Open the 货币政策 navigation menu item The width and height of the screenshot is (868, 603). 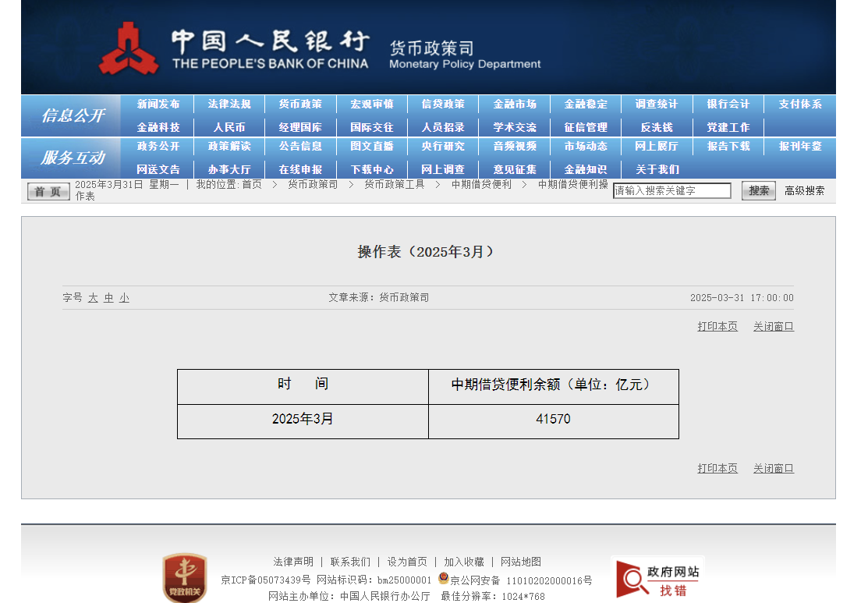[300, 105]
